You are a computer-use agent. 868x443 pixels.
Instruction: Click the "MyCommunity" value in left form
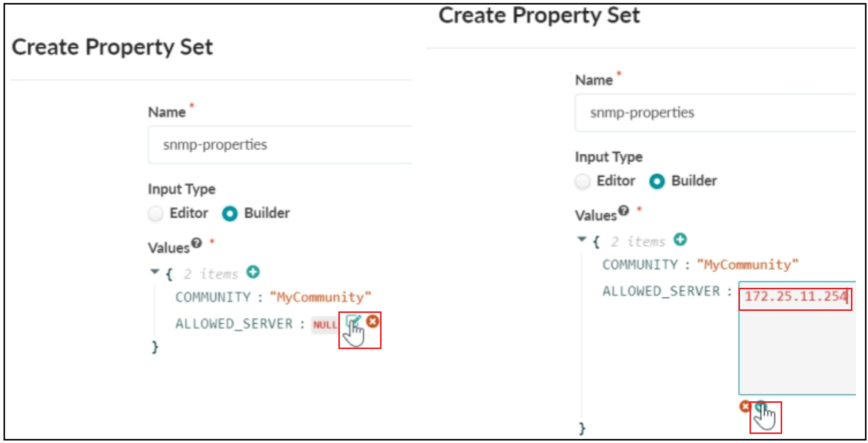320,297
